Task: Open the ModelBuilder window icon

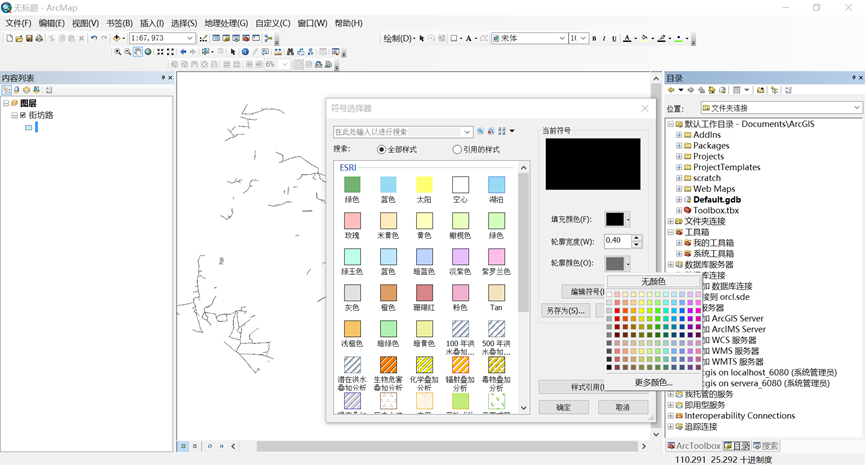Action: tap(269, 38)
